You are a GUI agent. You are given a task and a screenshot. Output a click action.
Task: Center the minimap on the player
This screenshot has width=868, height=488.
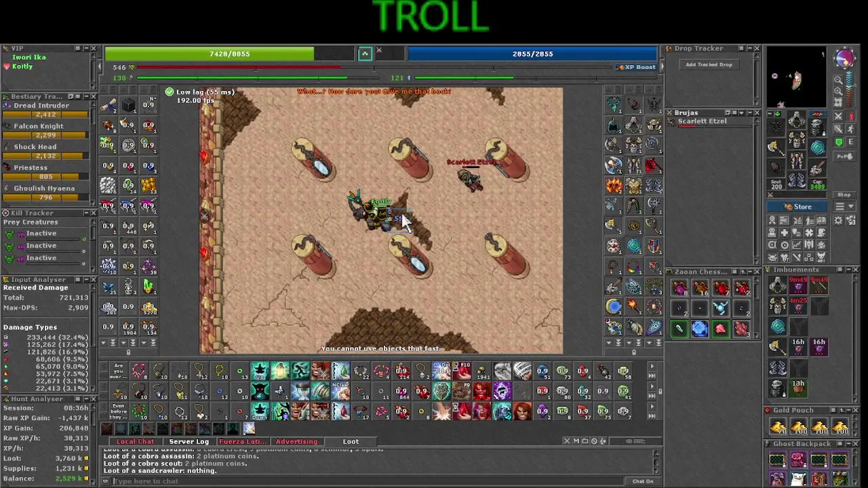pyautogui.click(x=838, y=102)
